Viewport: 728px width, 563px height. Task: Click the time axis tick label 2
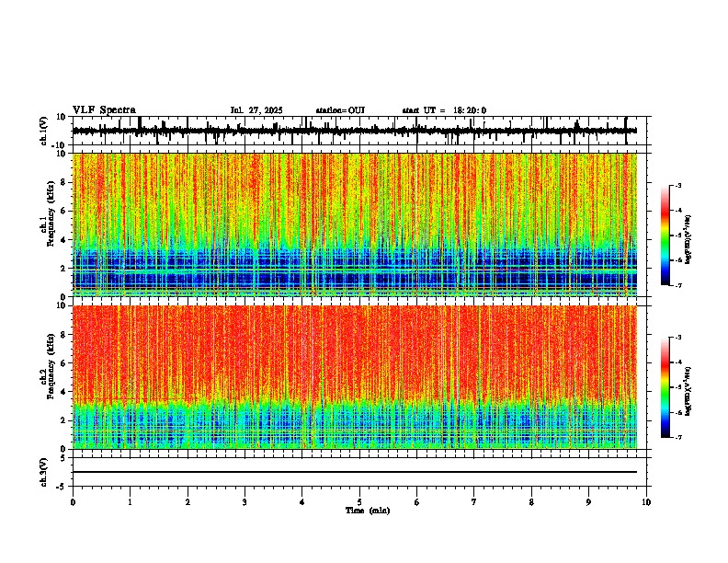(188, 502)
